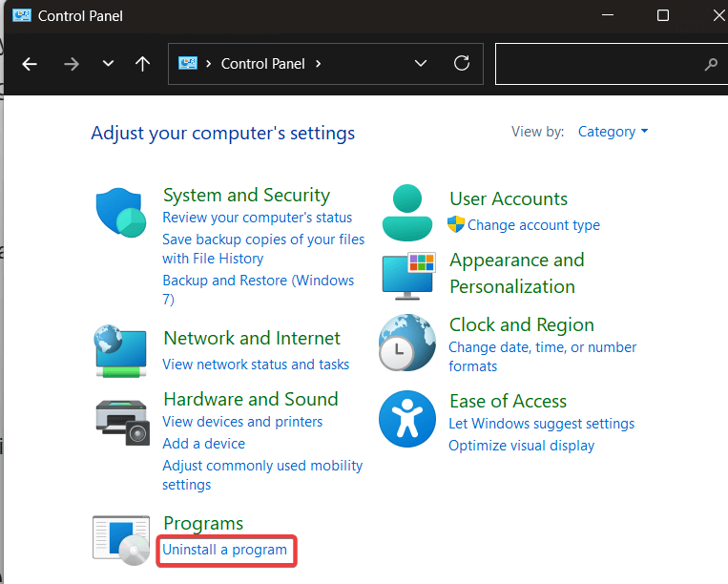728x584 pixels.
Task: Open the address bar history dropdown
Action: click(x=421, y=64)
